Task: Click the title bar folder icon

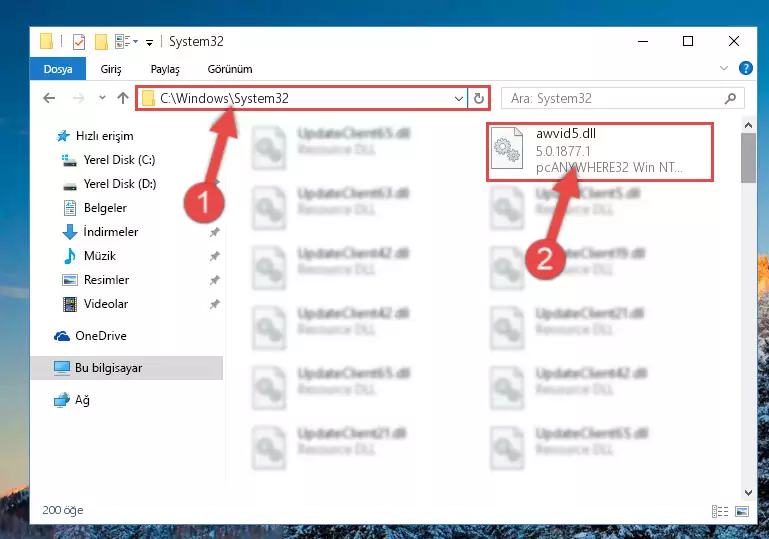Action: coord(47,41)
